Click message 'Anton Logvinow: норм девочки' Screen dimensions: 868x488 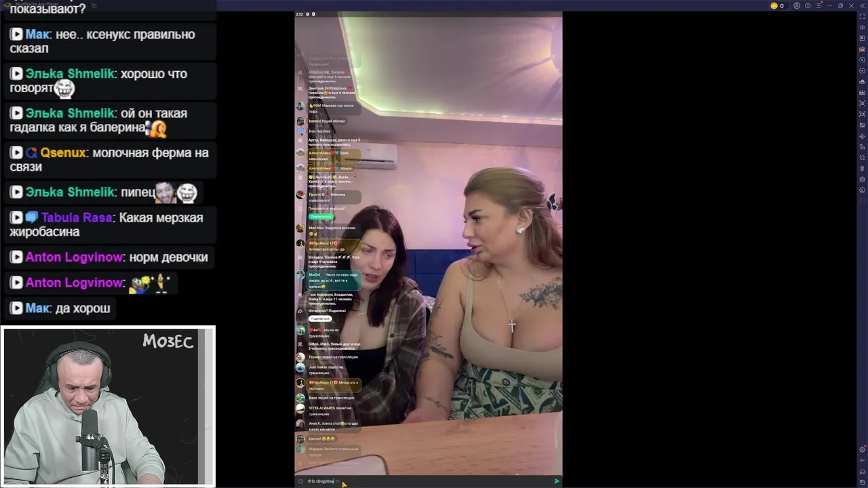pyautogui.click(x=108, y=257)
